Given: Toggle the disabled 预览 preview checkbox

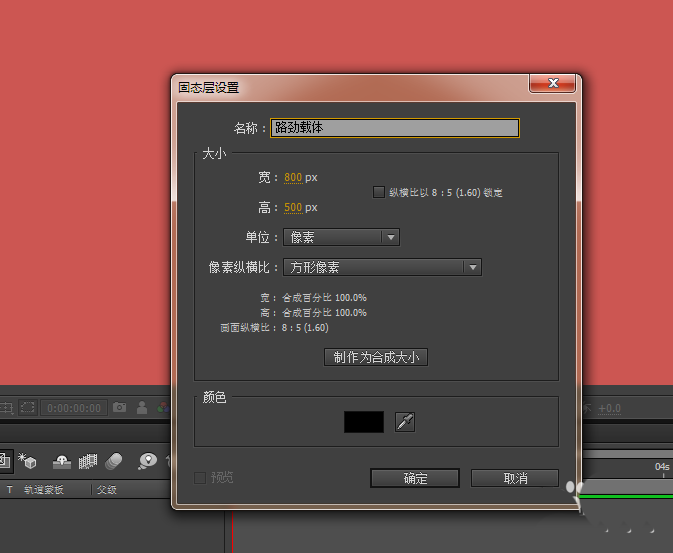Looking at the screenshot, I should [200, 477].
